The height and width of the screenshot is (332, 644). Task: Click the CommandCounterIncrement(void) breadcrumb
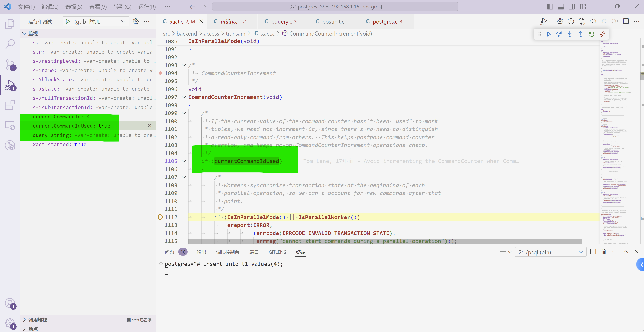point(331,34)
